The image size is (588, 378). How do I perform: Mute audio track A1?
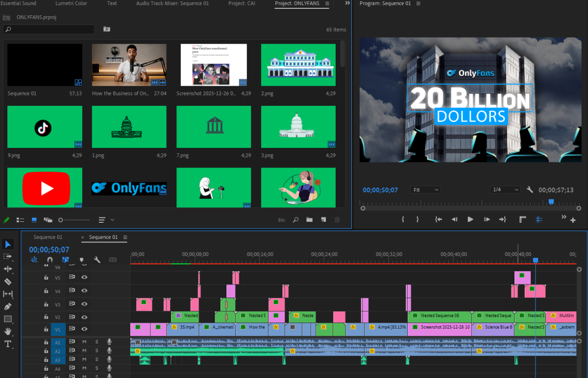pyautogui.click(x=84, y=342)
